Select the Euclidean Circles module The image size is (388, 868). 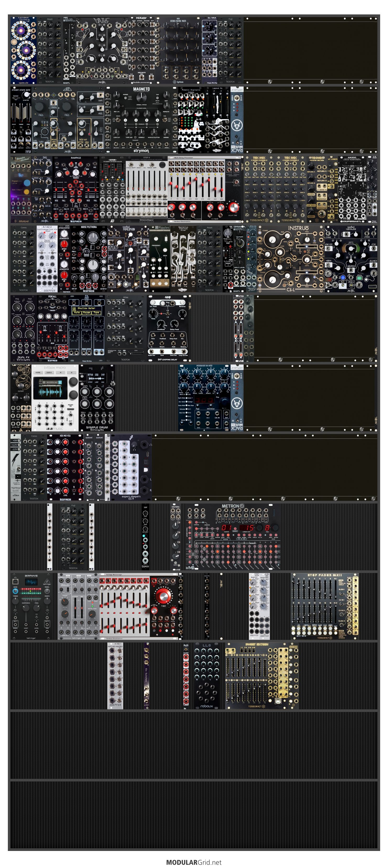24,50
